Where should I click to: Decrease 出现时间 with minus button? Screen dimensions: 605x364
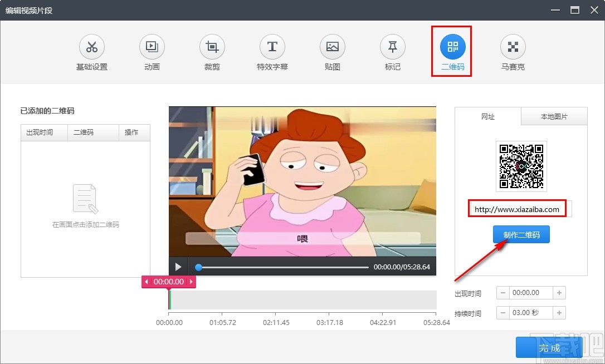click(502, 293)
